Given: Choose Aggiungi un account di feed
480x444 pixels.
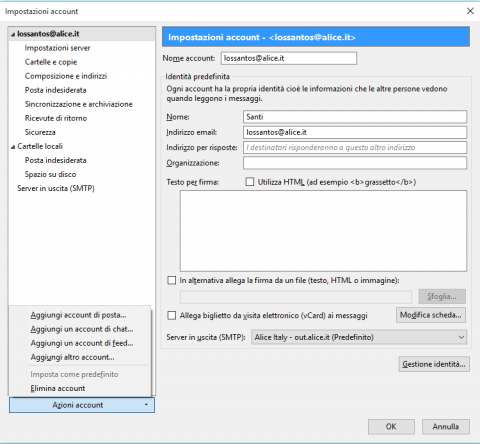Looking at the screenshot, I should pyautogui.click(x=82, y=343).
